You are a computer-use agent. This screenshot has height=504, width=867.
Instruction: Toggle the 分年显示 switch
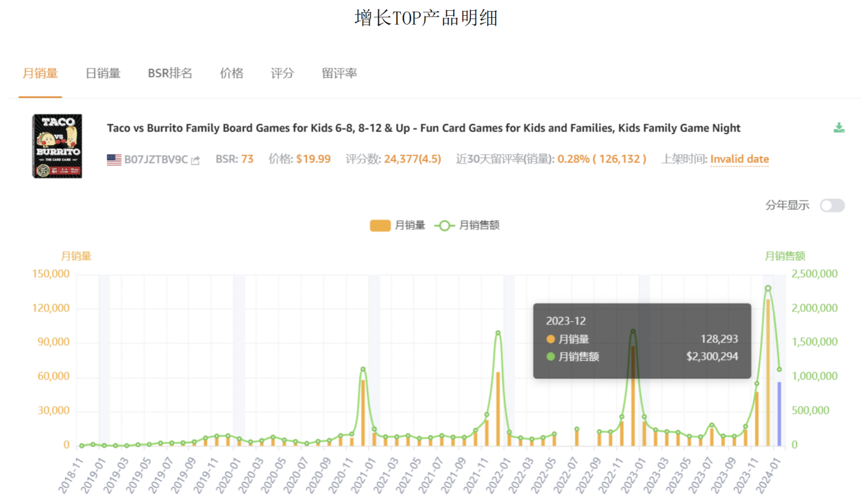coord(832,205)
